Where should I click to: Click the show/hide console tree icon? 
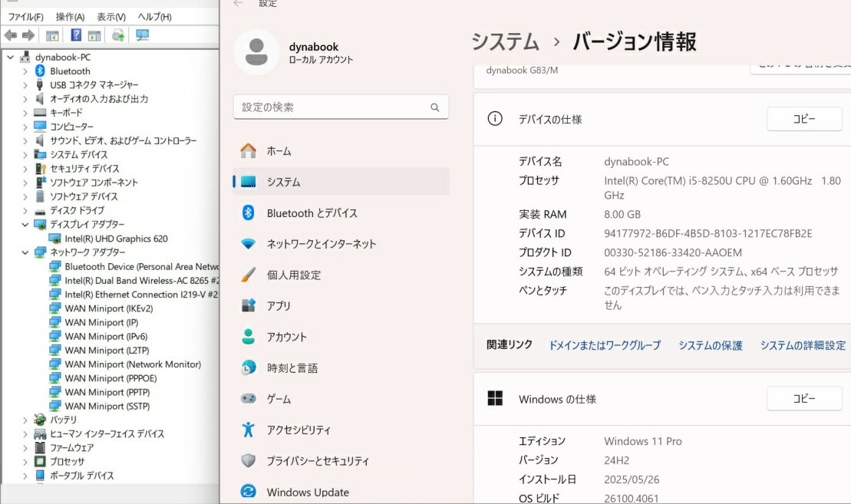point(52,35)
